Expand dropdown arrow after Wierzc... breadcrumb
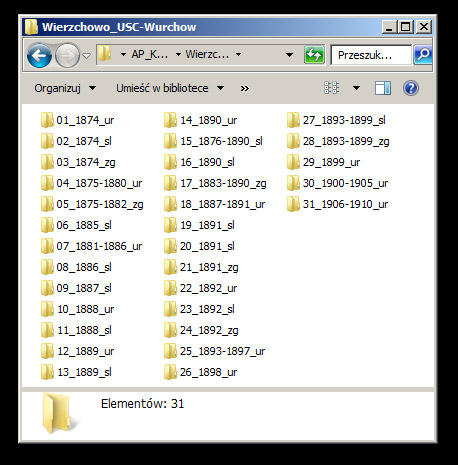This screenshot has height=465, width=458. [238, 54]
